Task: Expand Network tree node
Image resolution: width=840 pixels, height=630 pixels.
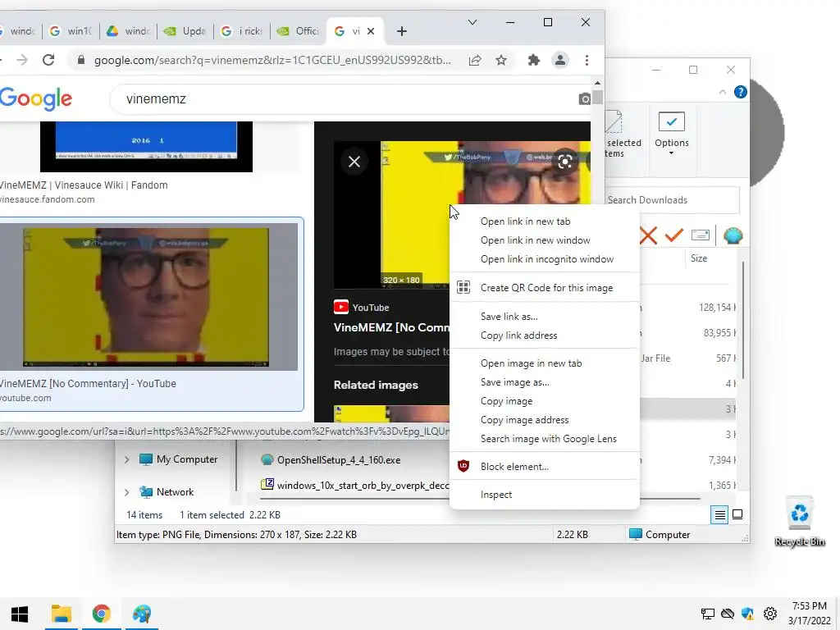Action: pyautogui.click(x=127, y=492)
